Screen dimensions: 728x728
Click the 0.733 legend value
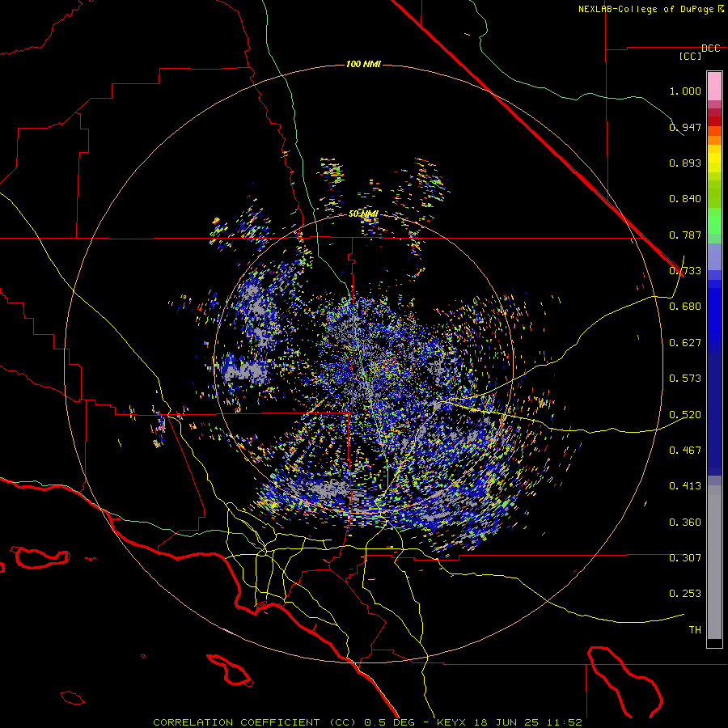coord(685,271)
